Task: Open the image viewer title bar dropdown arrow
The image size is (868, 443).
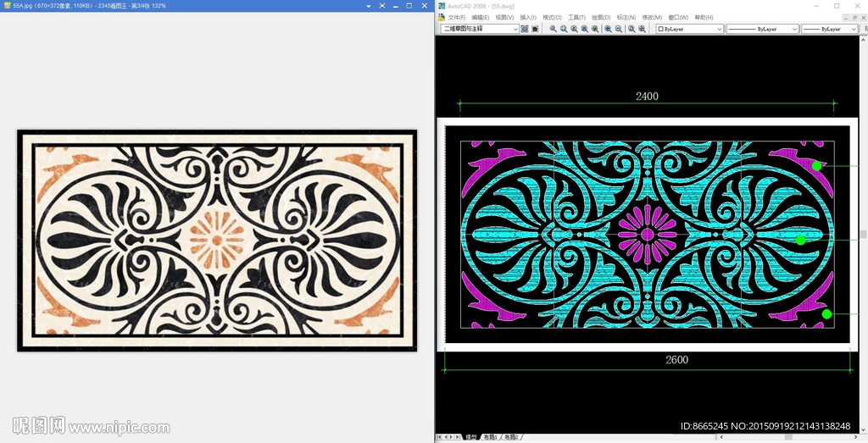Action: [x=369, y=5]
